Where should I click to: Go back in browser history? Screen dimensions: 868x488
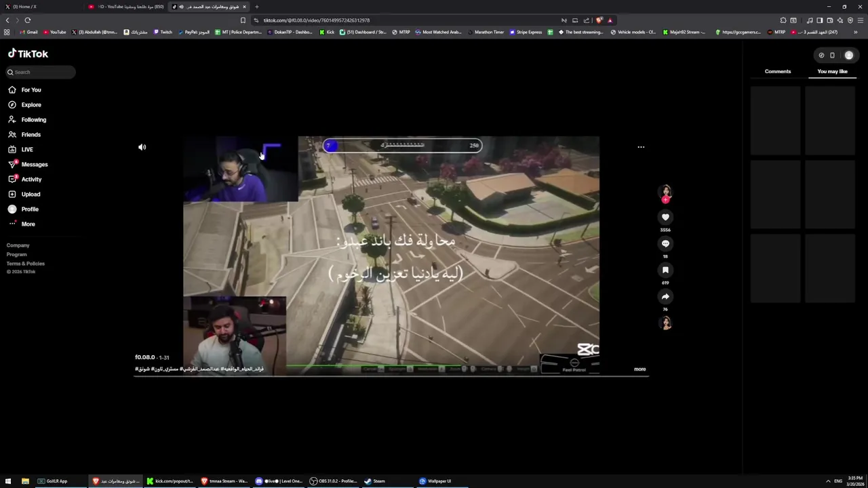7,20
